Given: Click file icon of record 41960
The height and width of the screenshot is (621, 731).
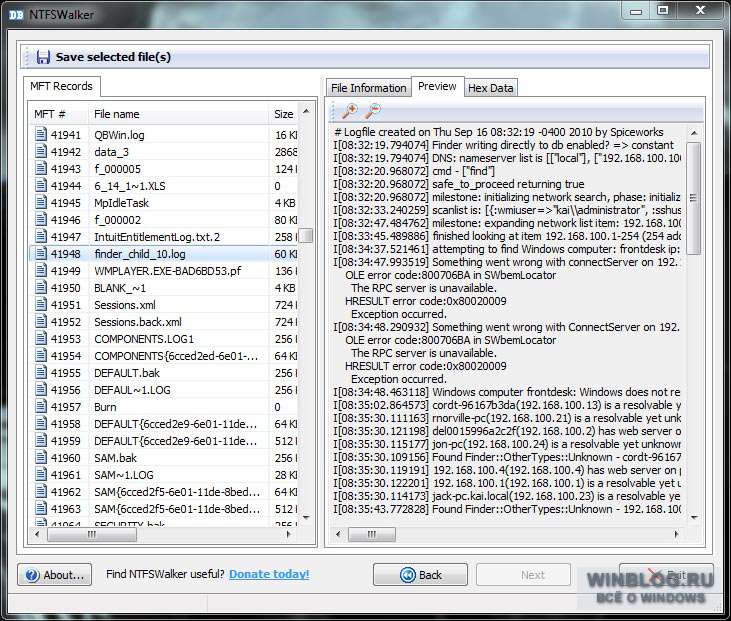Looking at the screenshot, I should [41, 458].
